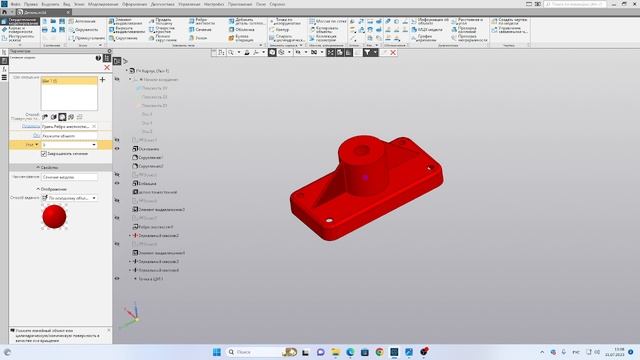The height and width of the screenshot is (360, 640).
Task: Add a section with the plus button
Action: [102, 80]
